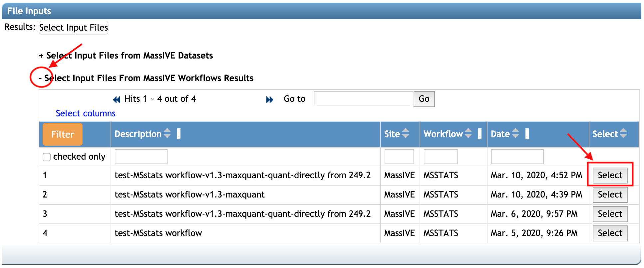Go to next page of hits
Viewport: 644px width, 268px height.
[269, 99]
